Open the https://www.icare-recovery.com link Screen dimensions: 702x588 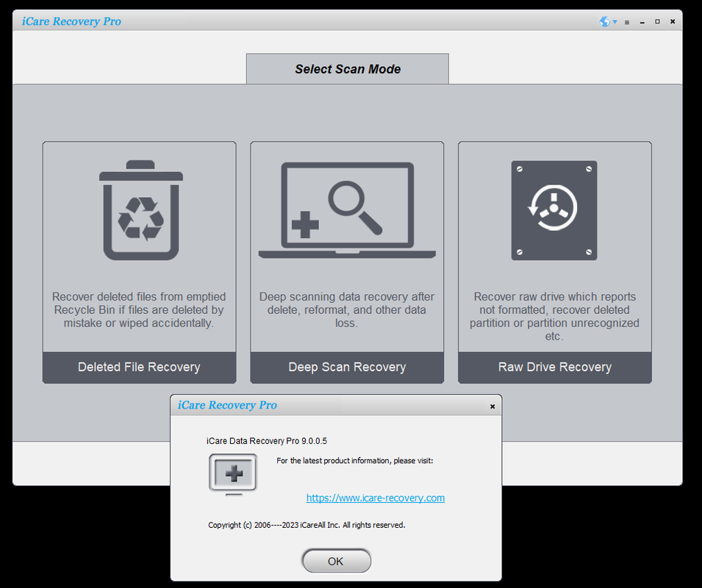coord(376,498)
